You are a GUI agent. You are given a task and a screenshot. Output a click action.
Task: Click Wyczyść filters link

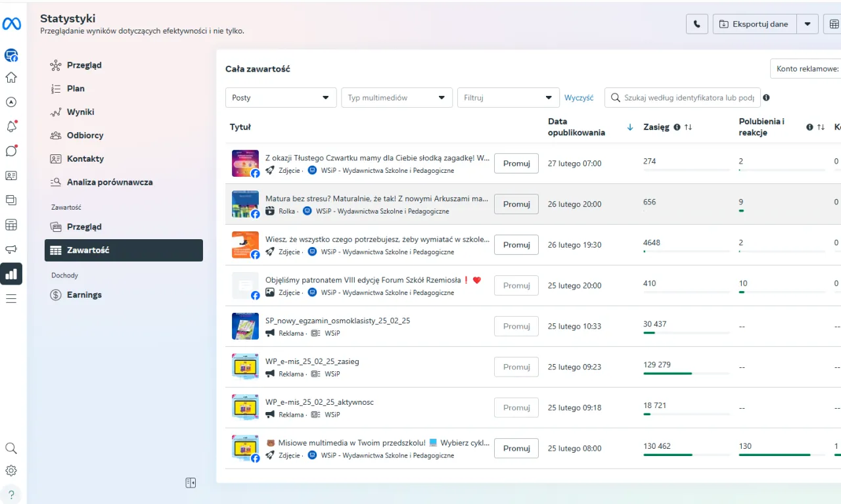click(578, 98)
